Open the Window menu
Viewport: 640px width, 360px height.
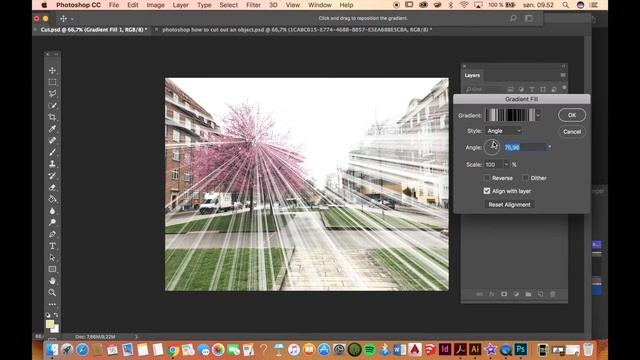tap(320, 5)
